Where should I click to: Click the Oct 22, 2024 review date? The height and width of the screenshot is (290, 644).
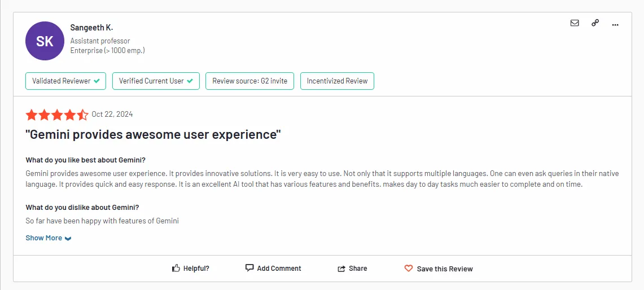click(x=112, y=114)
